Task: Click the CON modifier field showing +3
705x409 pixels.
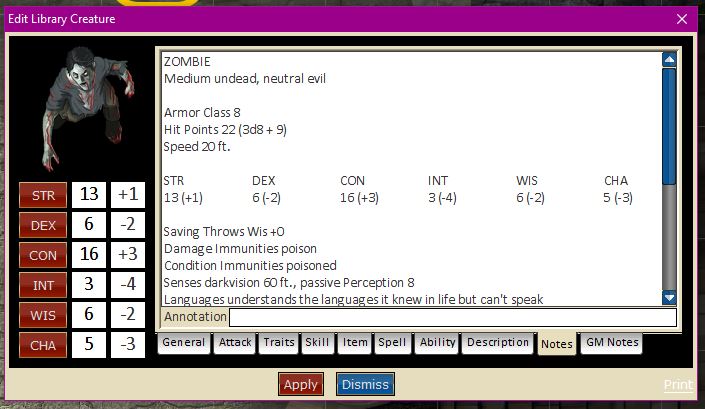Action: point(128,254)
